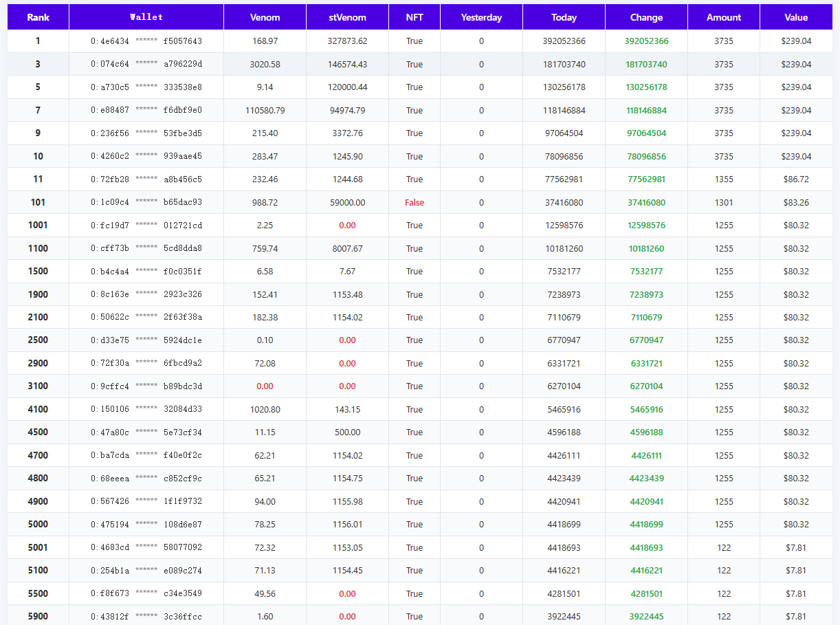Click today's value 3922445

click(x=564, y=617)
